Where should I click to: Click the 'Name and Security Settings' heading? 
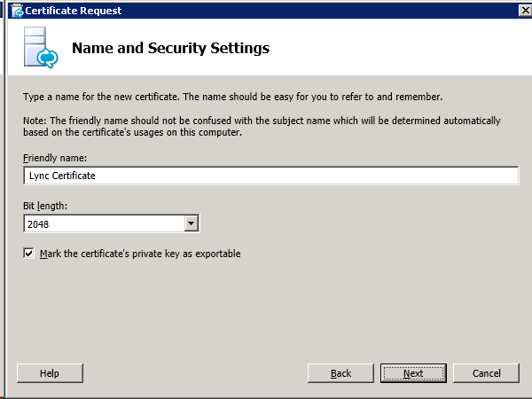170,48
